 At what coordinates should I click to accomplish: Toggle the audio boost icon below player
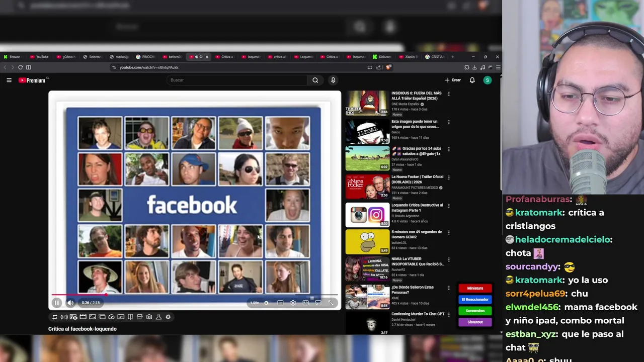pos(64,317)
